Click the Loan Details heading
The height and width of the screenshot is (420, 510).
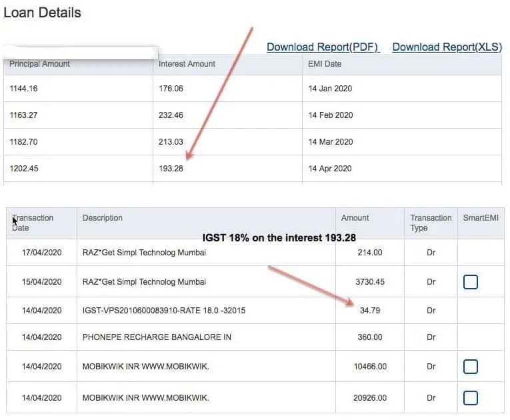coord(42,13)
